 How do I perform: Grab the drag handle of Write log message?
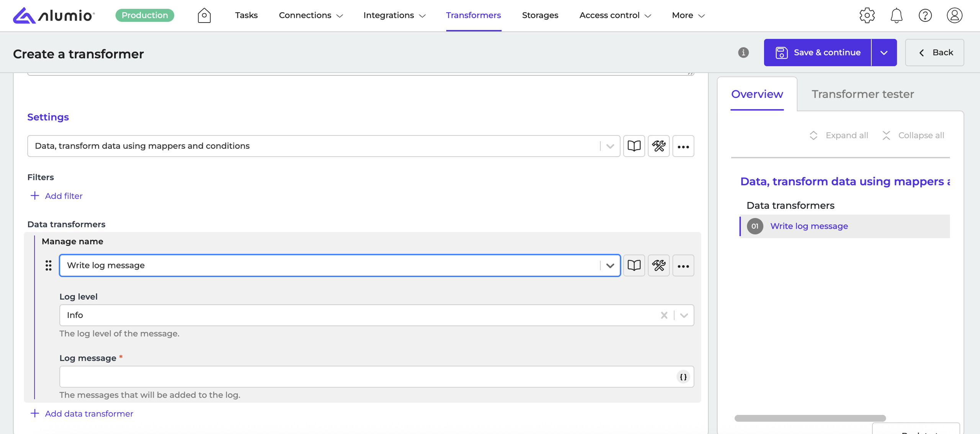pyautogui.click(x=48, y=265)
